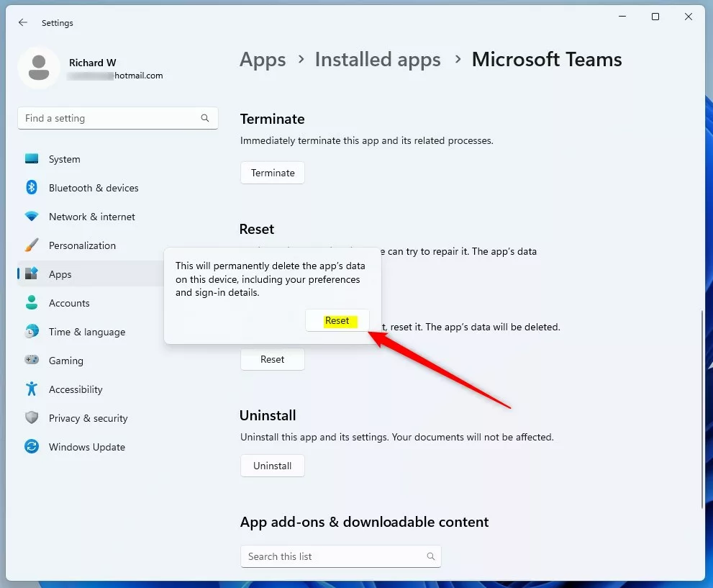Click the System monitor icon
Screen dimensions: 713x588
click(x=32, y=159)
